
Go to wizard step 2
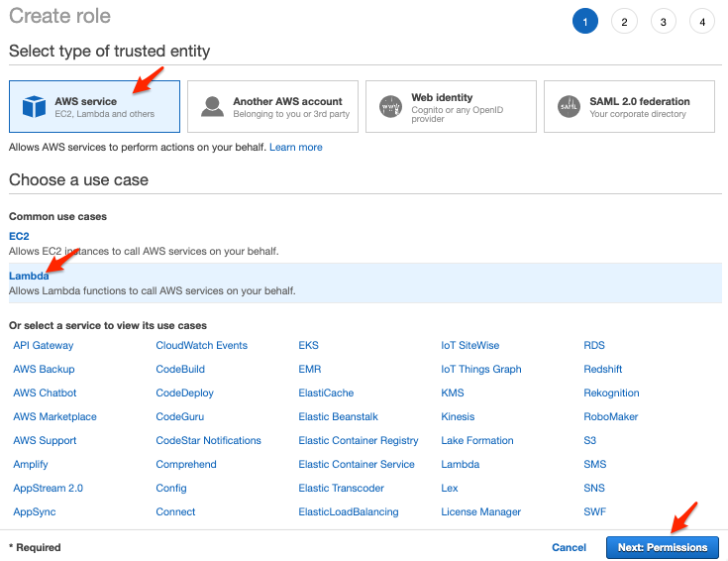pos(624,22)
